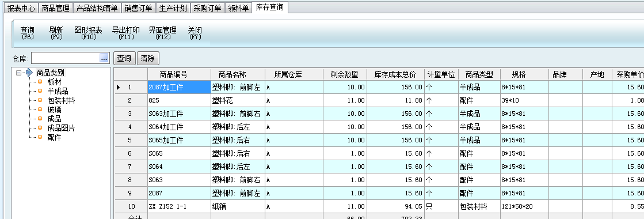644x219 pixels.
Task: Click the 仓库 text input field
Action: pyautogui.click(x=65, y=58)
